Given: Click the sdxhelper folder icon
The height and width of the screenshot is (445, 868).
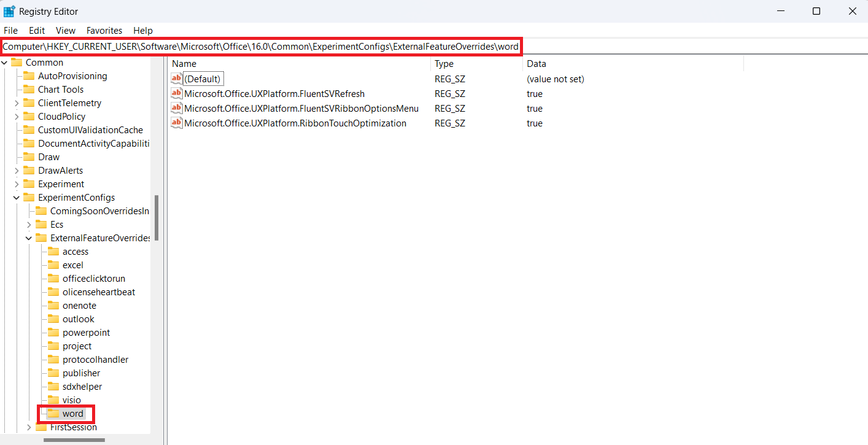Looking at the screenshot, I should 53,387.
